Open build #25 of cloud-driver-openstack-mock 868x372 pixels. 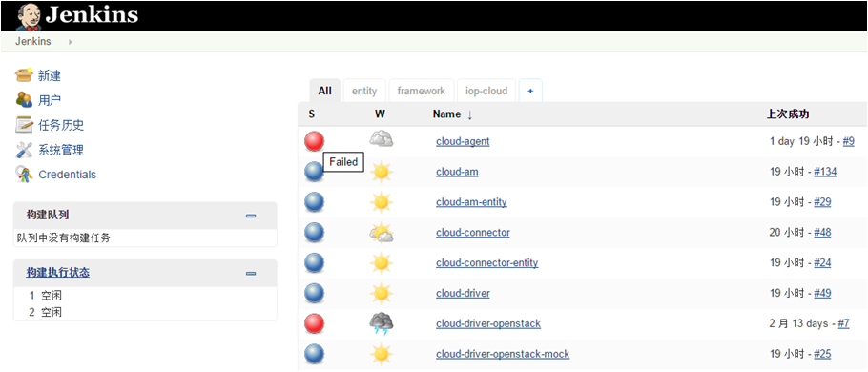(822, 354)
